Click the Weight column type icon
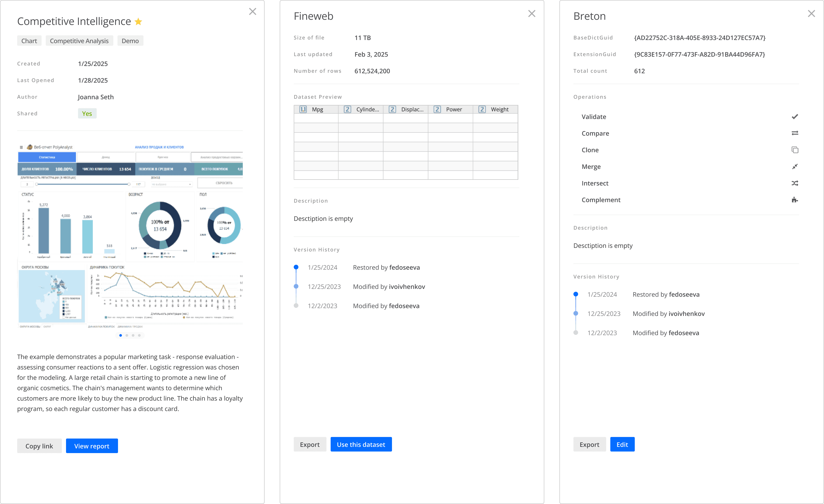 (x=482, y=109)
